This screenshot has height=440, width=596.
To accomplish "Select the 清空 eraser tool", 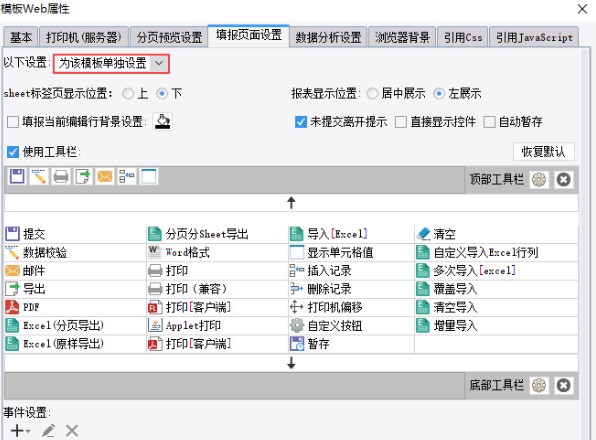I will pyautogui.click(x=496, y=234).
